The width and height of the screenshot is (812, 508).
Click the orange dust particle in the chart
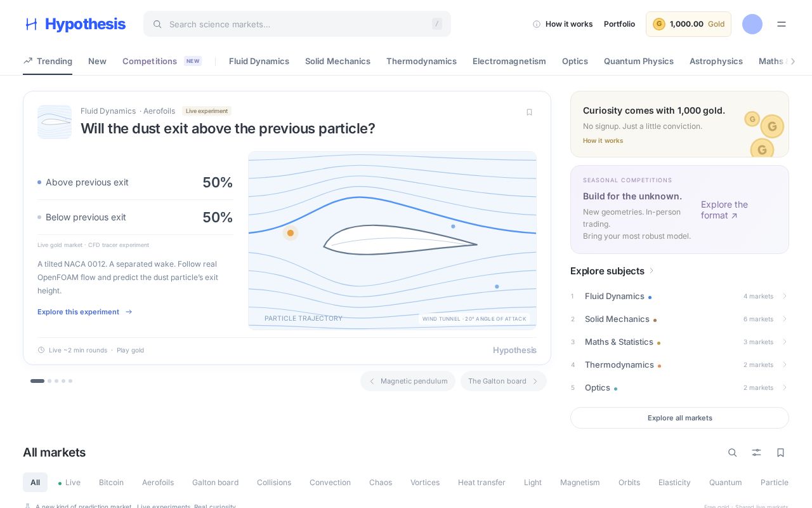pyautogui.click(x=291, y=233)
